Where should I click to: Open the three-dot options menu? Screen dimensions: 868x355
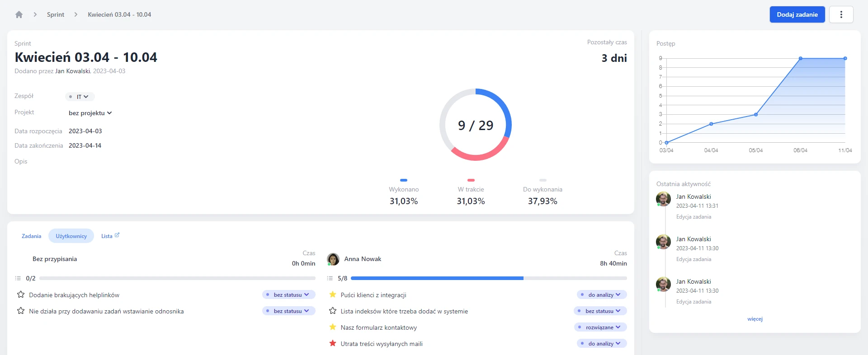click(x=841, y=14)
